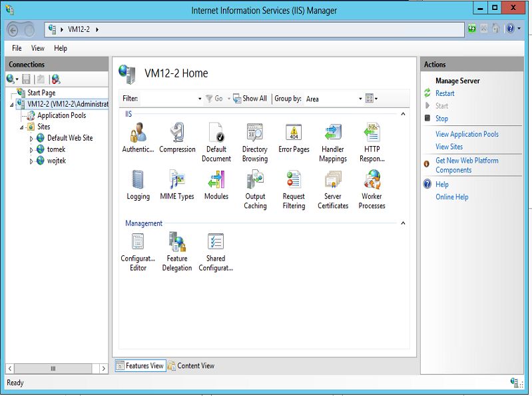This screenshot has width=532, height=396.
Task: Click the Refresh page icon near address bar
Action: (x=472, y=29)
